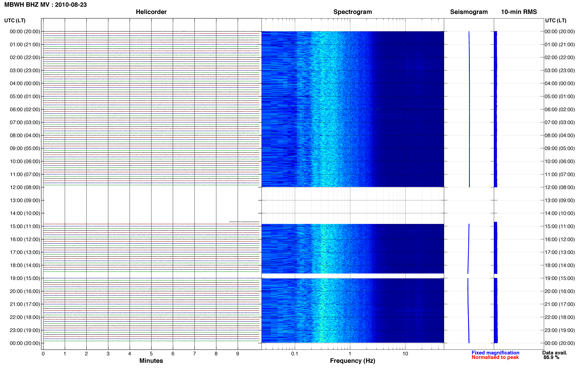Click the seismogram blue trace at 17:00
588x368 pixels.
coord(468,252)
